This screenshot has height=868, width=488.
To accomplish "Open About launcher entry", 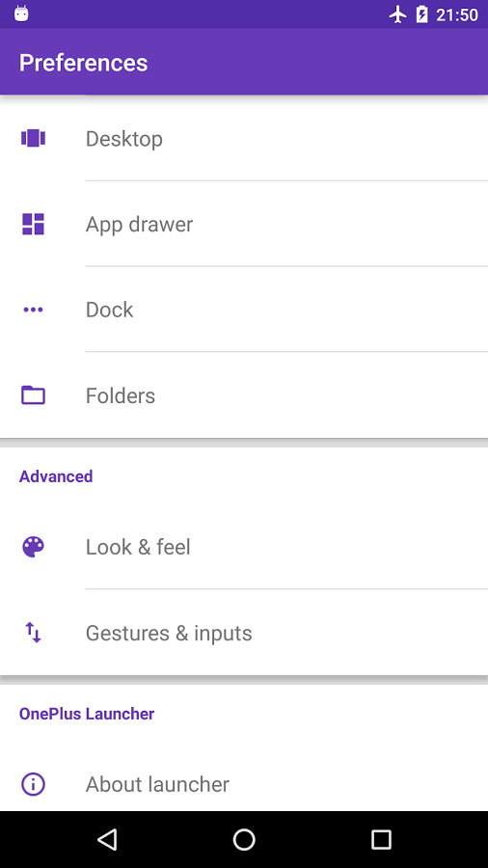I will [x=244, y=784].
